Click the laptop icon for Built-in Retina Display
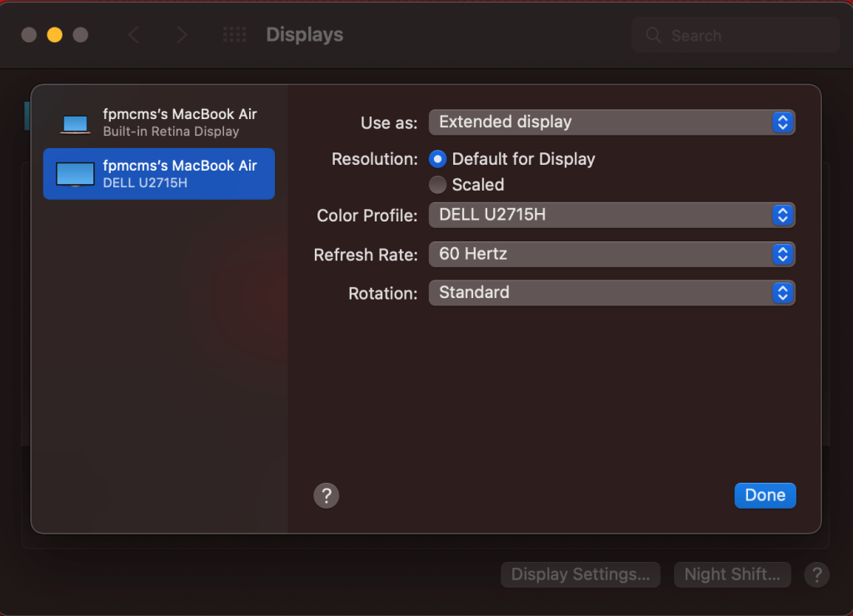The width and height of the screenshot is (853, 616). [75, 123]
